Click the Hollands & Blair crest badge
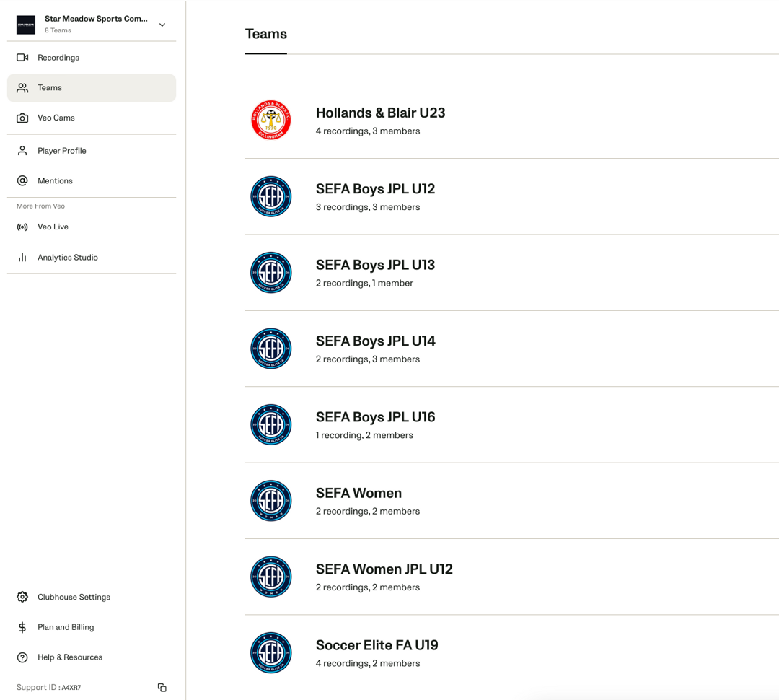Viewport: 779px width, 700px height. [x=270, y=120]
